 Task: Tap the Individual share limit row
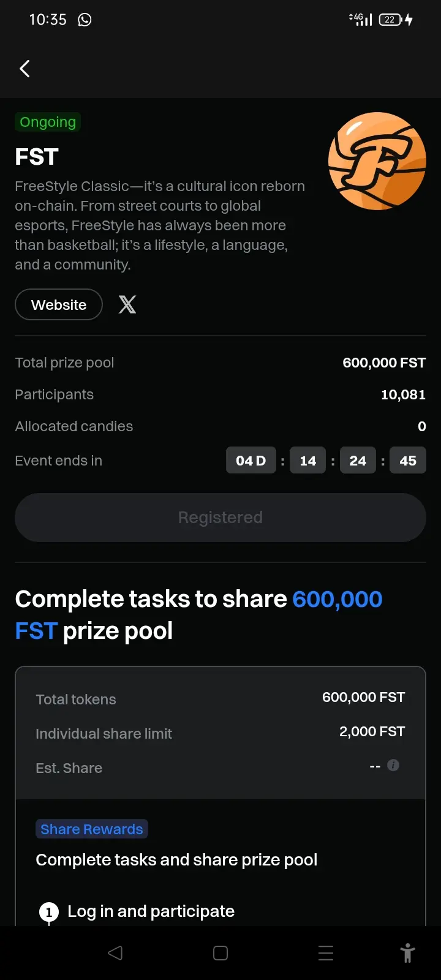pos(221,733)
